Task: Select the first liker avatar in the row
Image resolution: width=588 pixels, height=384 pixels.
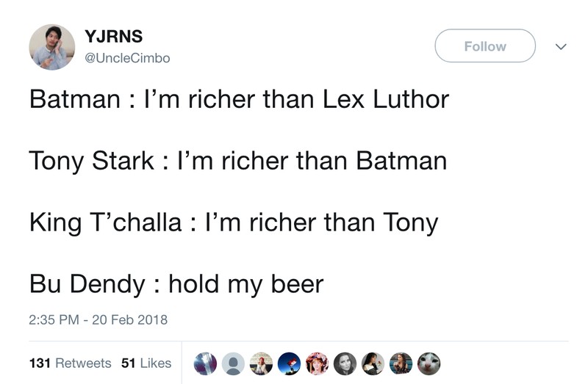Action: [206, 363]
